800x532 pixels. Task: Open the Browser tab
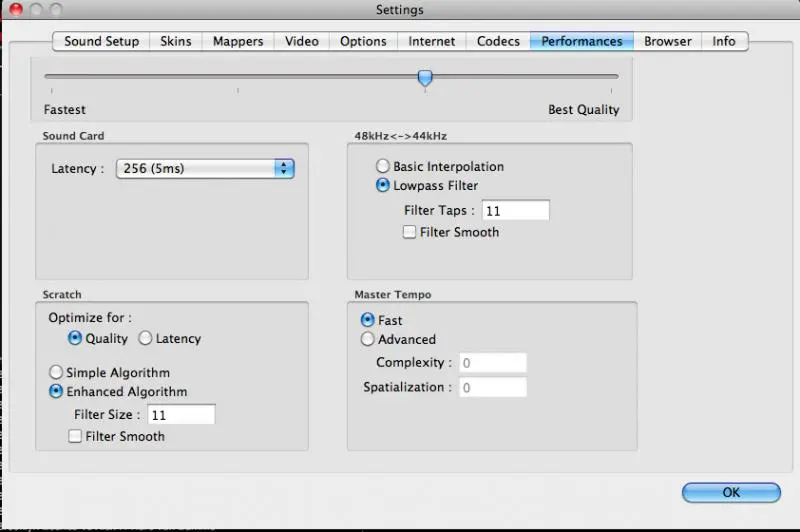pyautogui.click(x=667, y=41)
